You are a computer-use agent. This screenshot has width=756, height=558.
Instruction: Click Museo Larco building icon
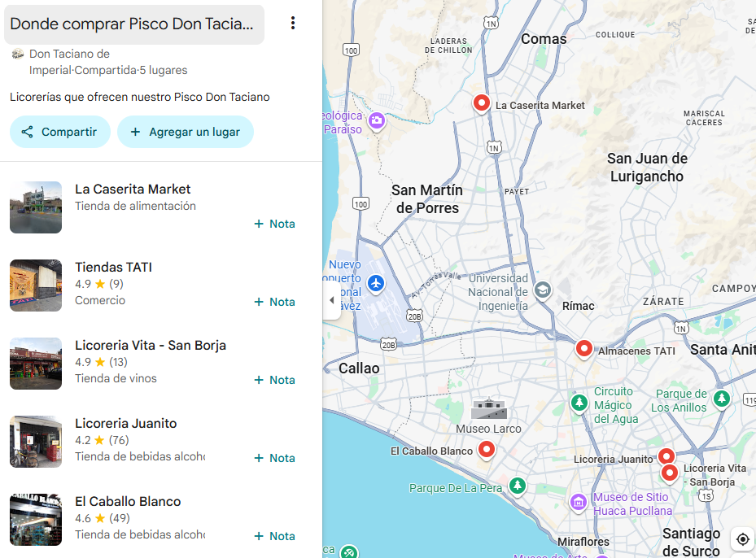[x=489, y=408]
